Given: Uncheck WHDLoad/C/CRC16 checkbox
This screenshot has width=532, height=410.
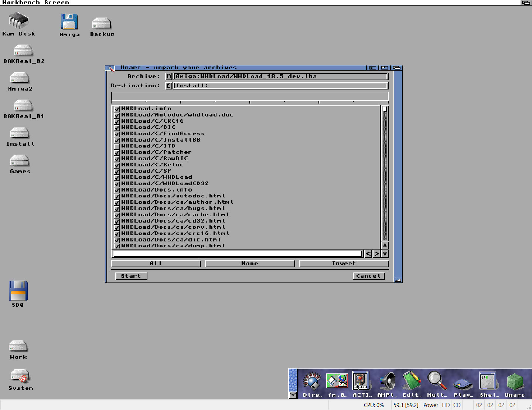Looking at the screenshot, I should (x=117, y=122).
